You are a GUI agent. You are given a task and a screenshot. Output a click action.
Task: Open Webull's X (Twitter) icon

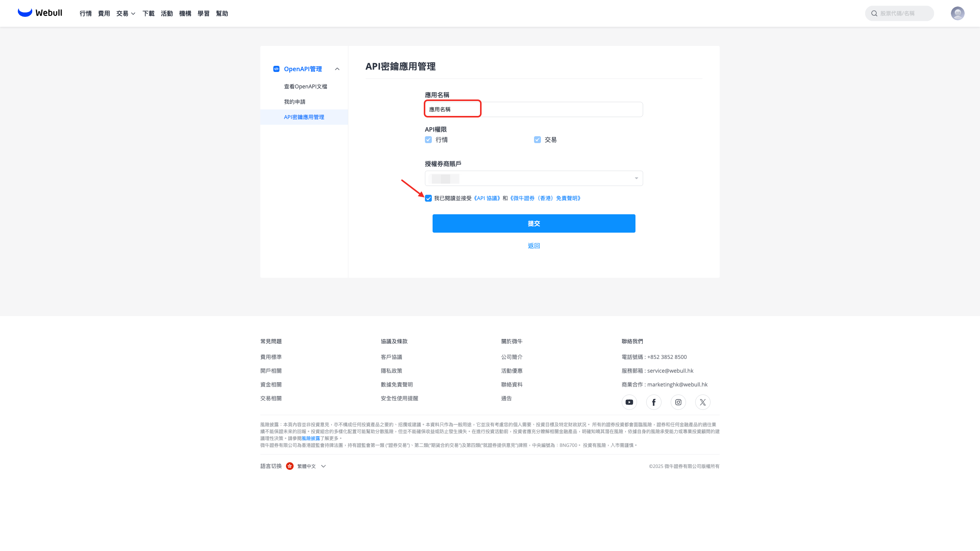(702, 402)
